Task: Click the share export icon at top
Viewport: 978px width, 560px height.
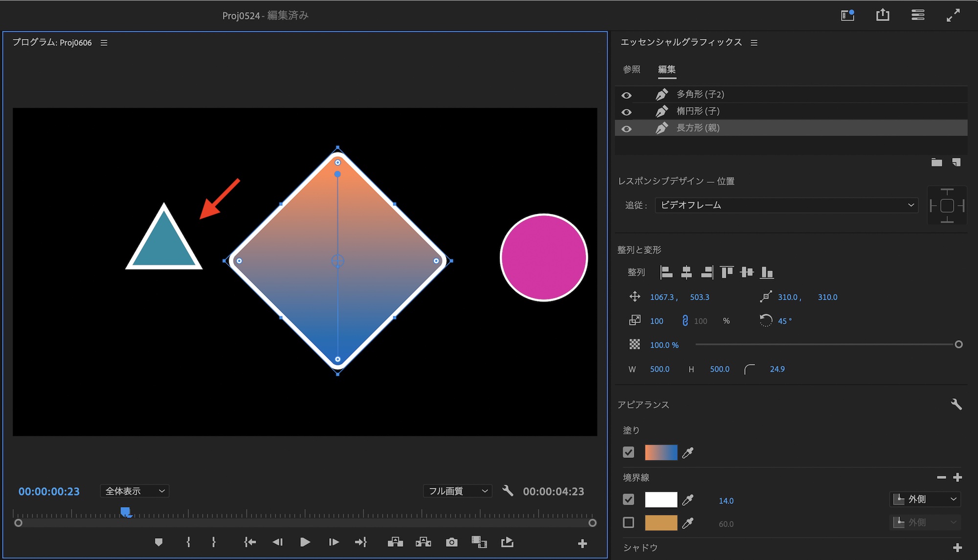Action: click(x=883, y=15)
